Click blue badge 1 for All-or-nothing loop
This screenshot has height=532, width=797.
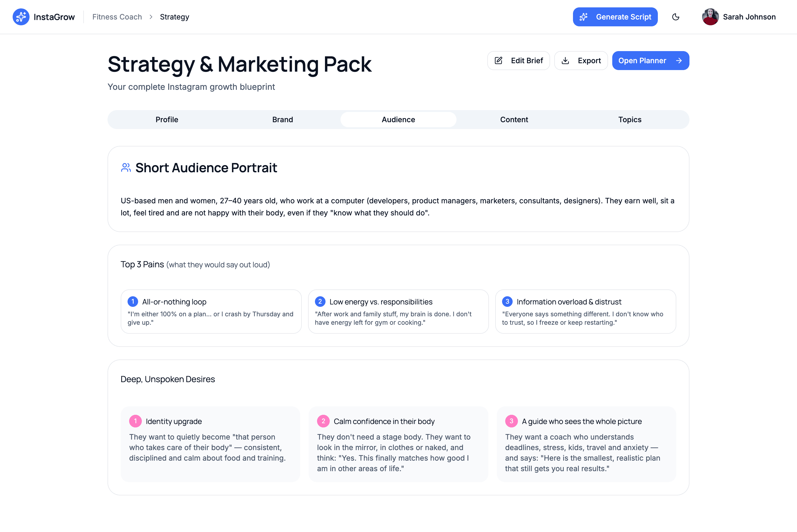pos(133,301)
